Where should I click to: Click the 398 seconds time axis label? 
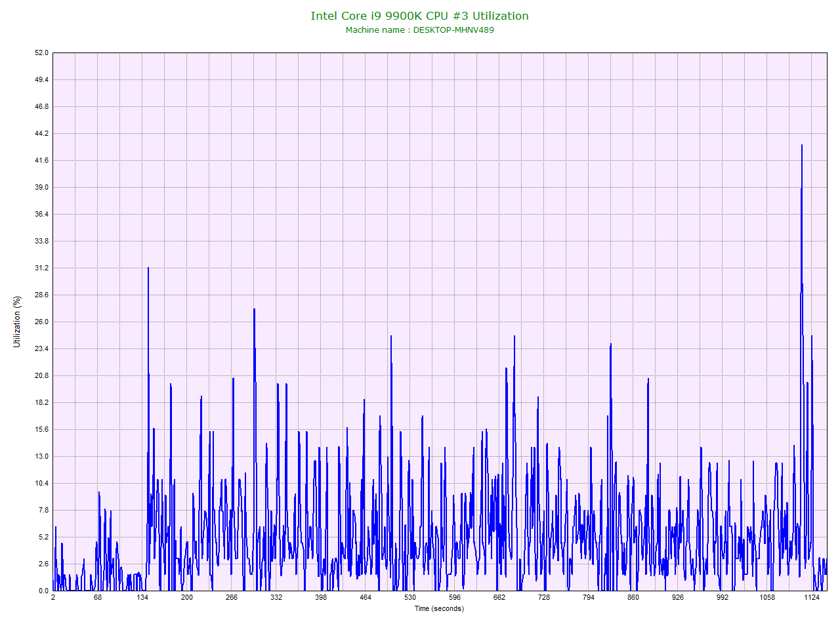pos(321,597)
